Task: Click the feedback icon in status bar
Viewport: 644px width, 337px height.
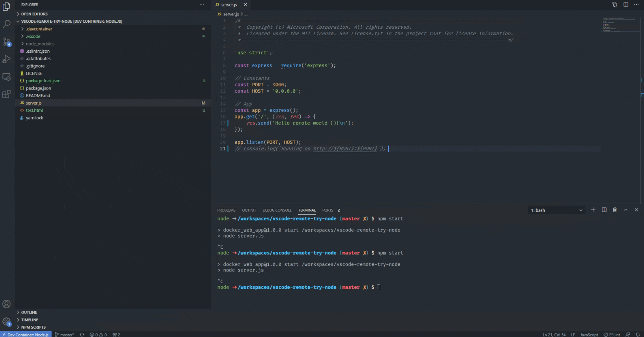Action: point(628,335)
